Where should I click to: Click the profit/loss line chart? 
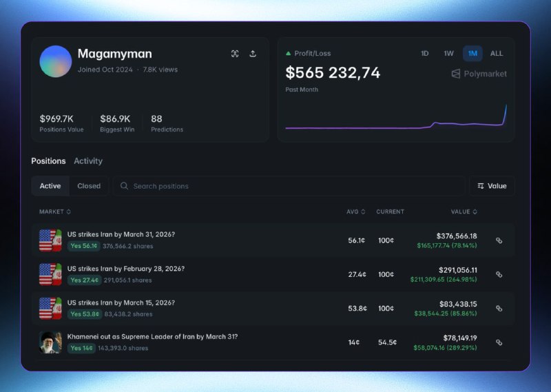tap(396, 123)
